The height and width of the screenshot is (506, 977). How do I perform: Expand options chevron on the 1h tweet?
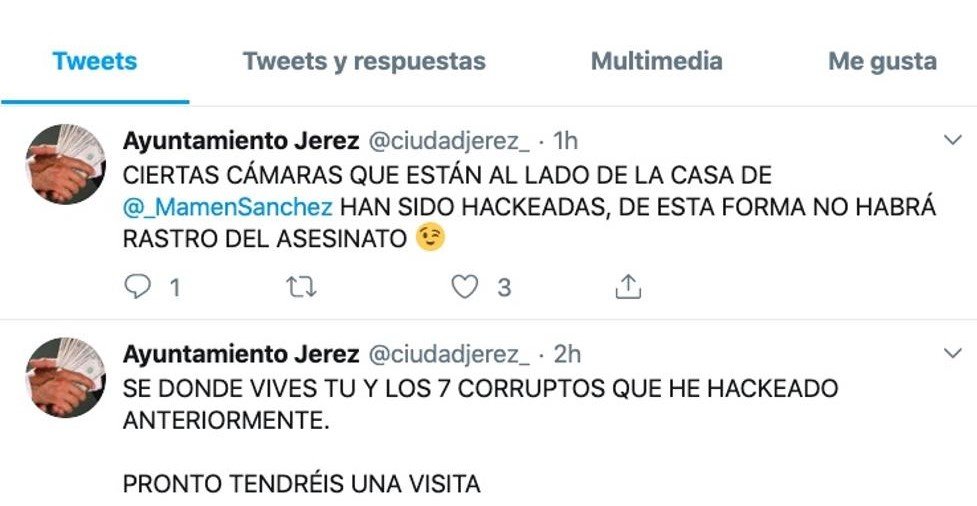click(953, 140)
